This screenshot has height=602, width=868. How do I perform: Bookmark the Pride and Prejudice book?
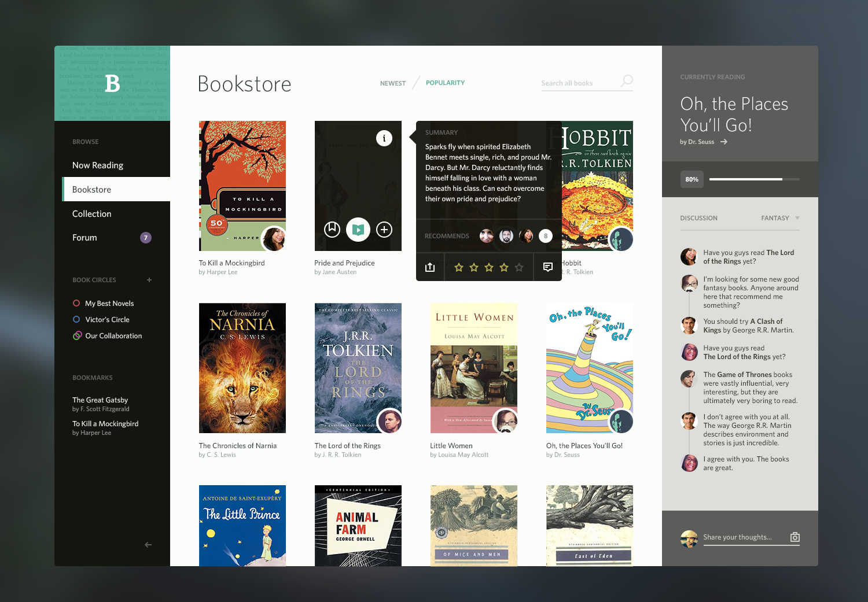coord(332,230)
